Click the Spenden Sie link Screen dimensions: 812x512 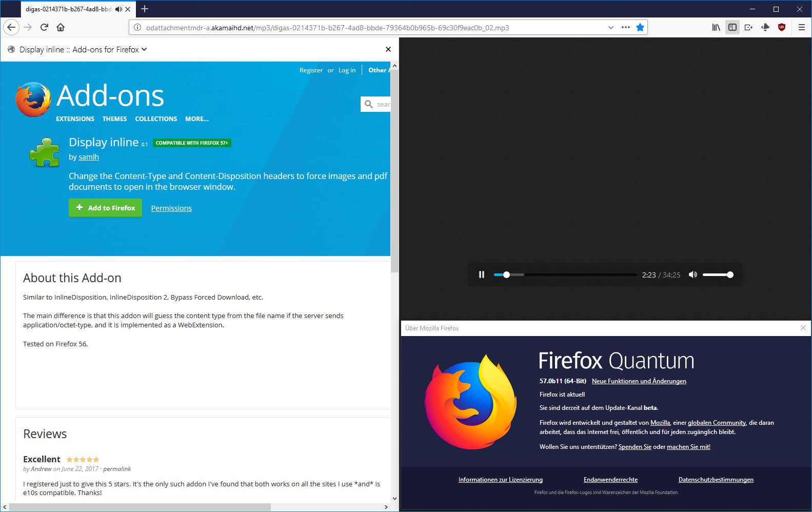click(x=635, y=447)
